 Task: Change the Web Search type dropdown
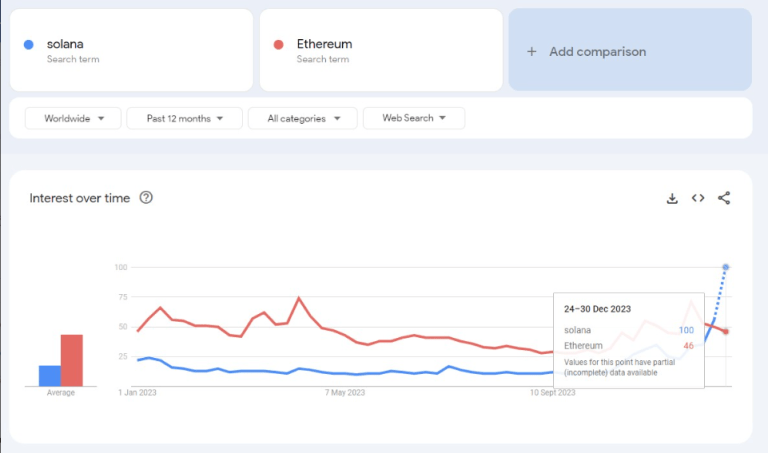click(x=413, y=118)
